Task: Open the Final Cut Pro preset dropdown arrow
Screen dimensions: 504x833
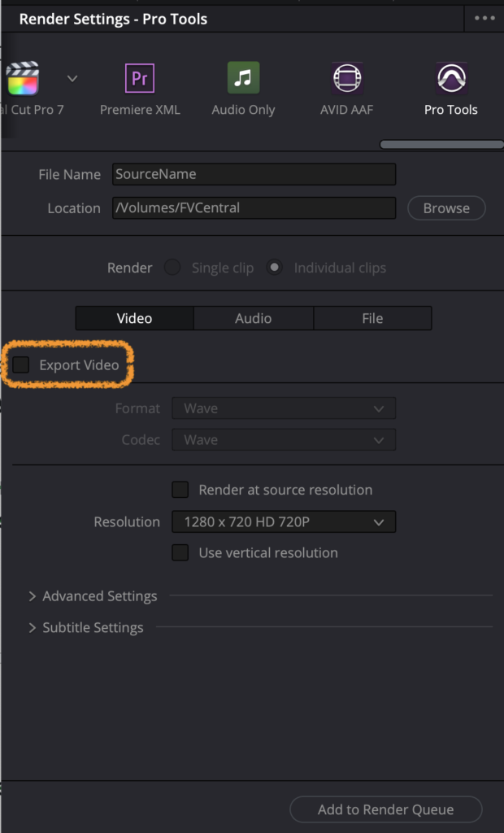Action: pyautogui.click(x=72, y=79)
